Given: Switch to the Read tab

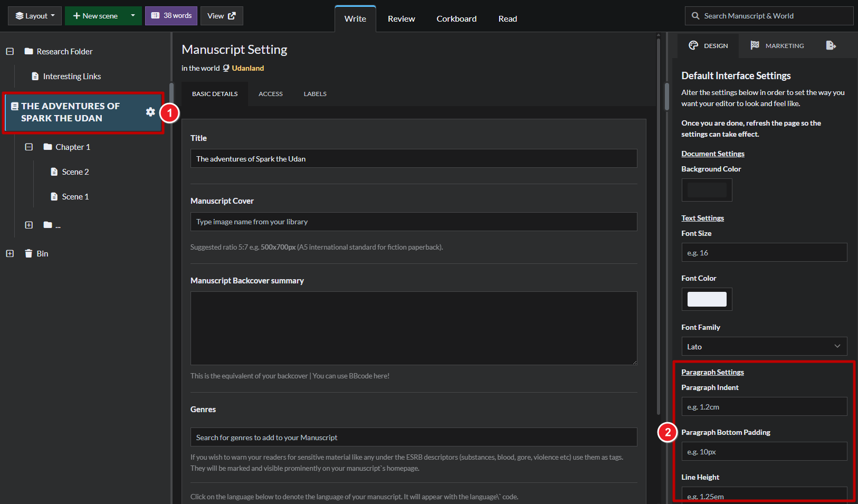Looking at the screenshot, I should 508,18.
